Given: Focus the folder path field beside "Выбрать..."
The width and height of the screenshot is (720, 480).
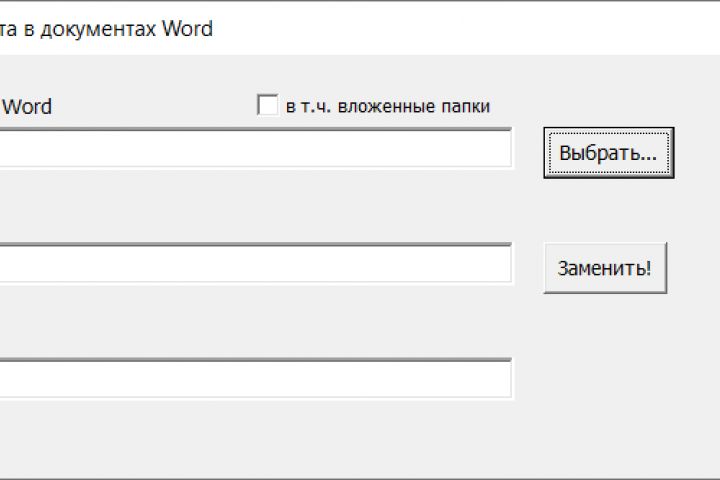Looking at the screenshot, I should pos(255,150).
